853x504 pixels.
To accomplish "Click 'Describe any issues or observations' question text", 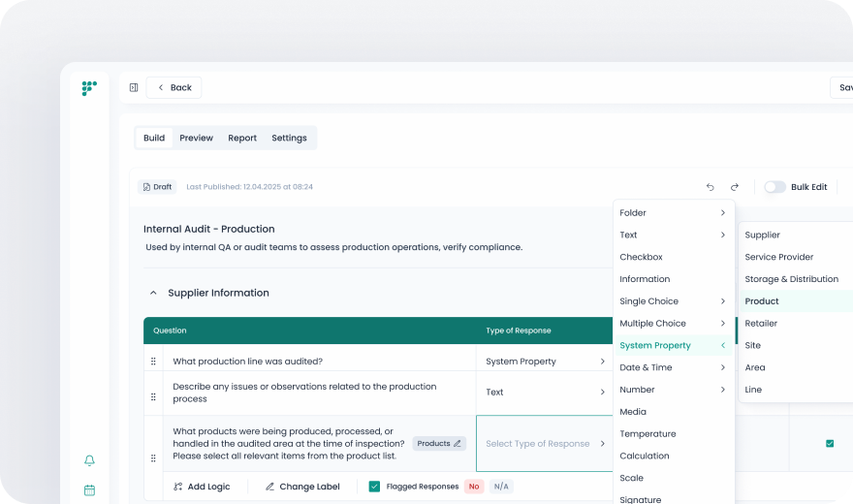I will tap(304, 393).
